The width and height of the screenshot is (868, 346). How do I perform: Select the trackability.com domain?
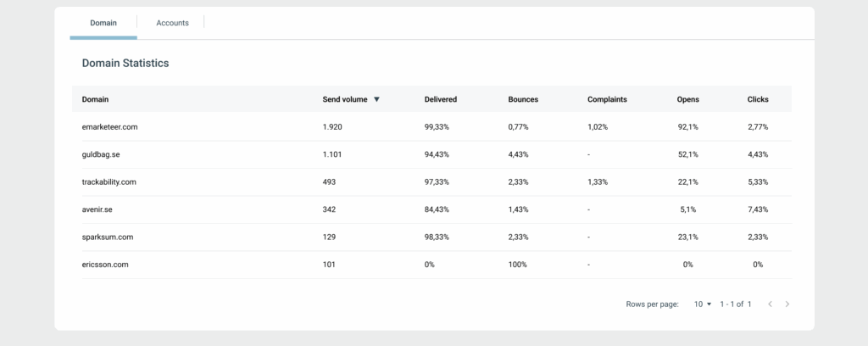[x=108, y=181]
